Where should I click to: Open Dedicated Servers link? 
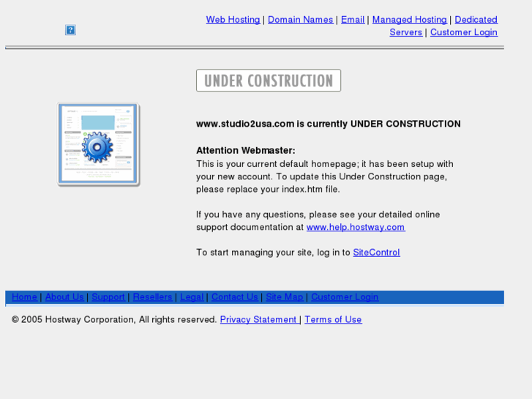click(x=476, y=20)
